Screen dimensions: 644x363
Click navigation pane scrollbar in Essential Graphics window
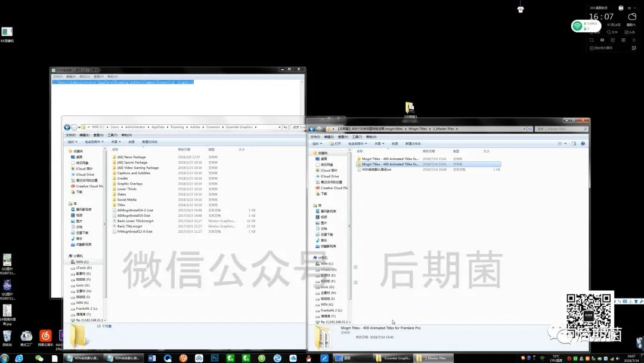tap(105, 224)
